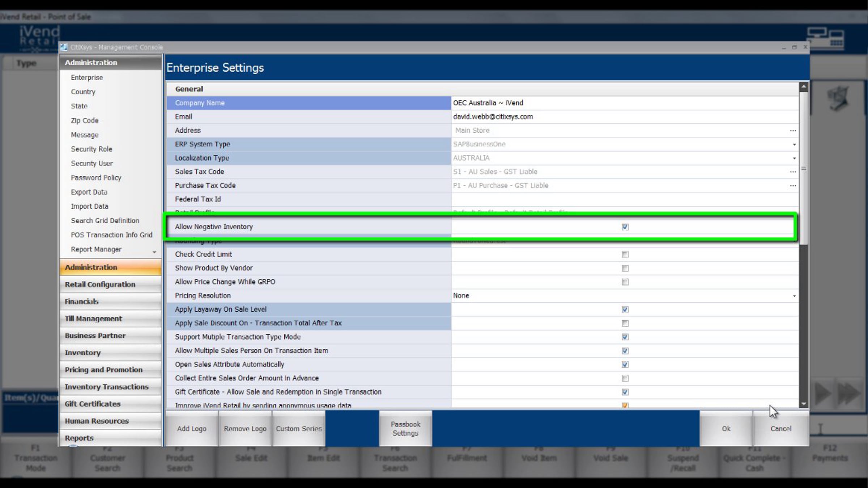Click the Address ellipsis browse button

tap(793, 130)
